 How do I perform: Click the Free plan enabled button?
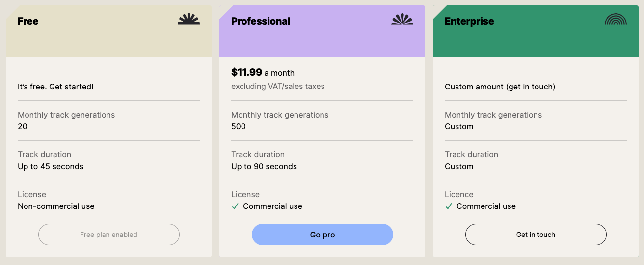pyautogui.click(x=108, y=235)
